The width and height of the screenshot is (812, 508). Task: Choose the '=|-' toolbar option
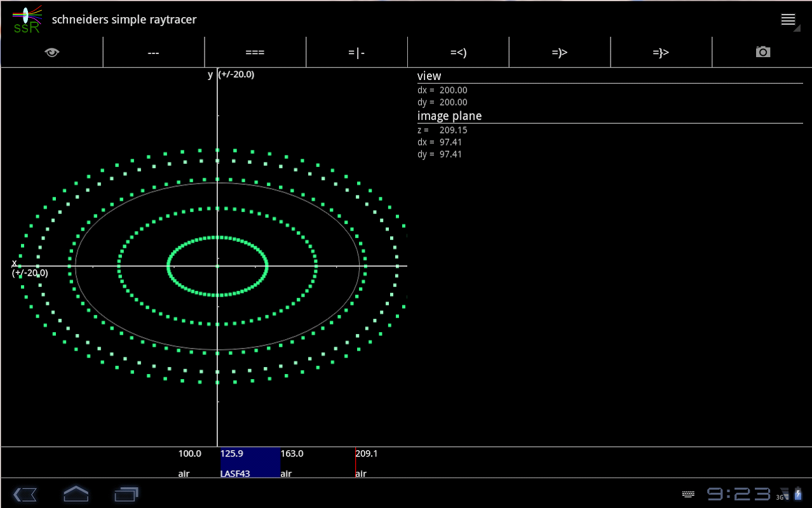(356, 53)
